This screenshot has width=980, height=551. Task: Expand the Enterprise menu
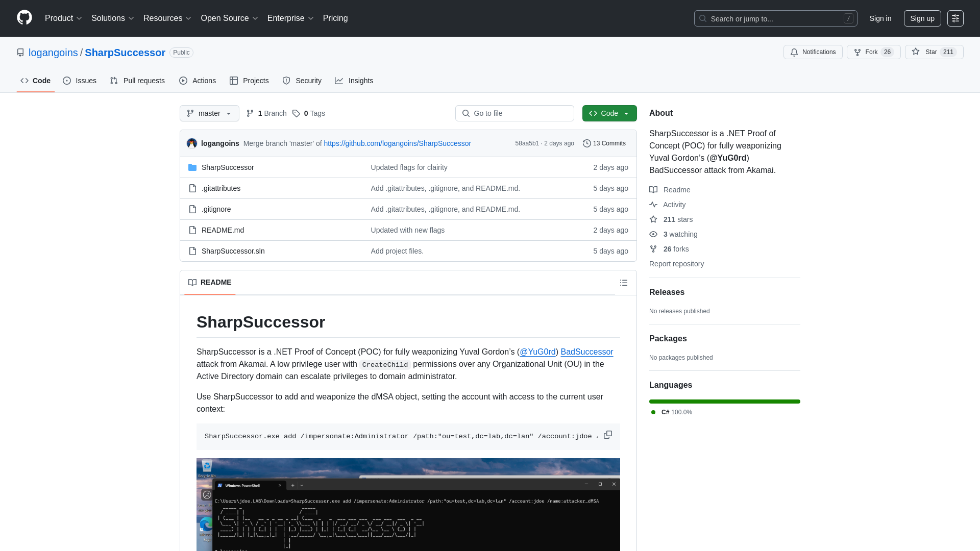pos(290,18)
